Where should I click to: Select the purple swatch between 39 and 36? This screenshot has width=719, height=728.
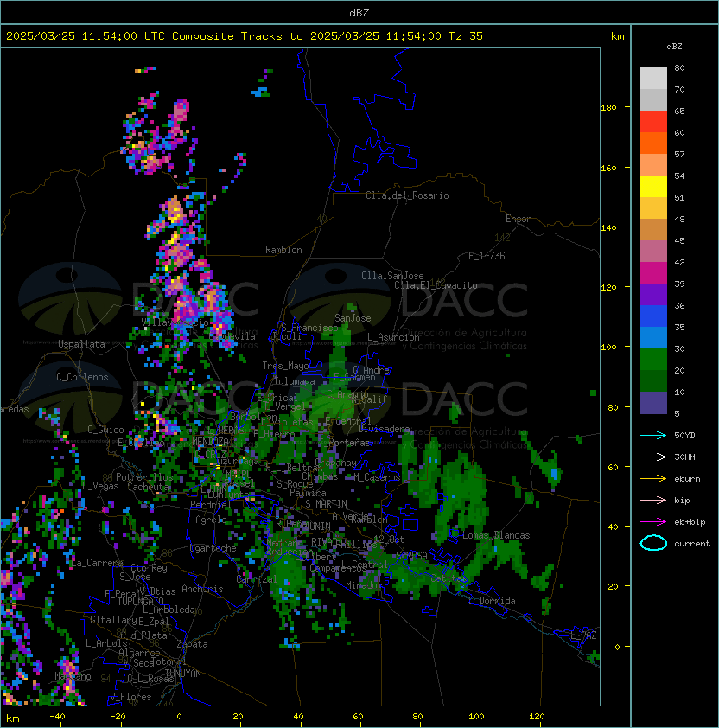[653, 294]
